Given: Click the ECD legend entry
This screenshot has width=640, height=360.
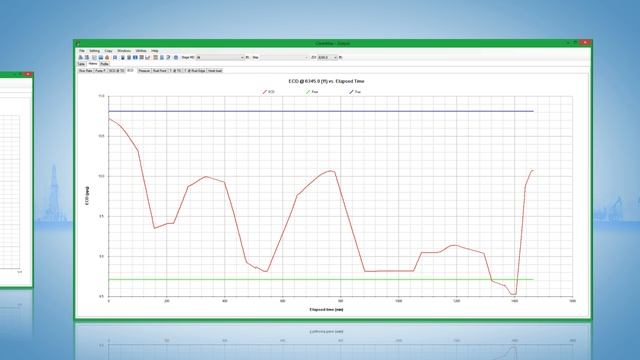Looking at the screenshot, I should coord(269,92).
